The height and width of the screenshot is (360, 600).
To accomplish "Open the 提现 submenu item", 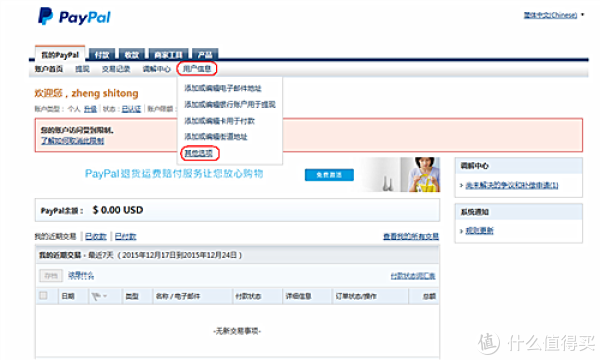I will coord(82,69).
